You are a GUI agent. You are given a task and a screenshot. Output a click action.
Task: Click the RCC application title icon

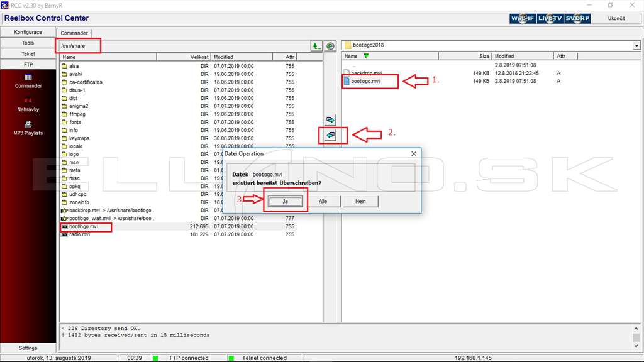tap(4, 5)
